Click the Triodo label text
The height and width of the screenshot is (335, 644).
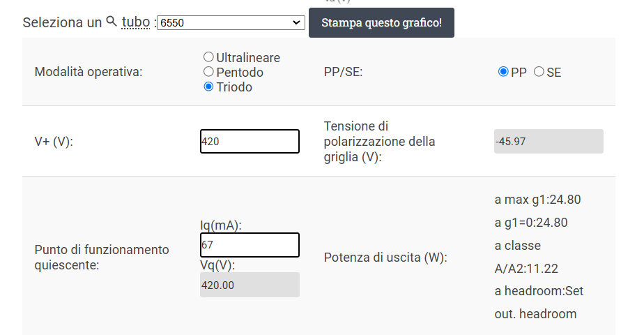(x=234, y=87)
